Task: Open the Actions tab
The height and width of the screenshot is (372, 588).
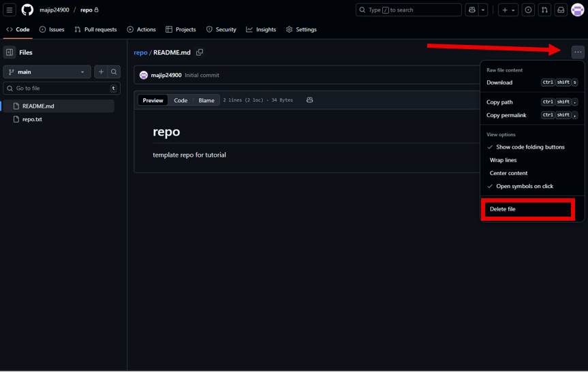Action: (x=141, y=29)
